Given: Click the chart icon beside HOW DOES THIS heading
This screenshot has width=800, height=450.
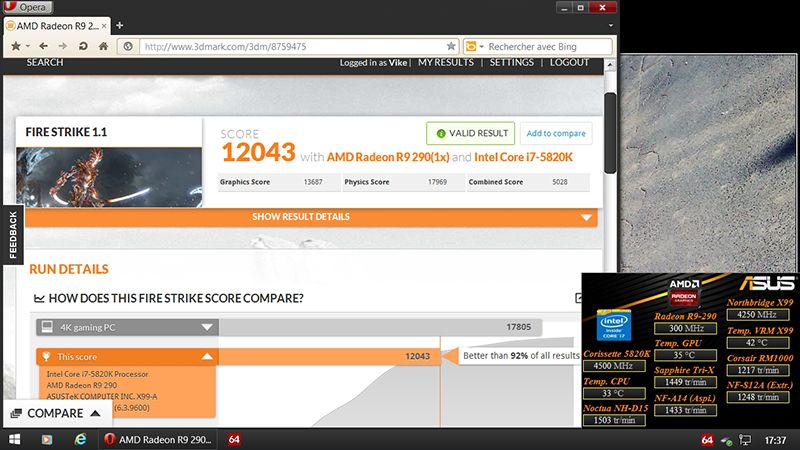Looking at the screenshot, I should [x=39, y=298].
